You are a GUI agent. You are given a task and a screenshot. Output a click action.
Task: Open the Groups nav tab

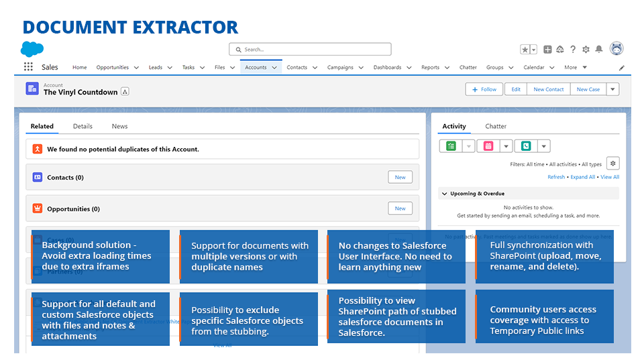pyautogui.click(x=494, y=67)
